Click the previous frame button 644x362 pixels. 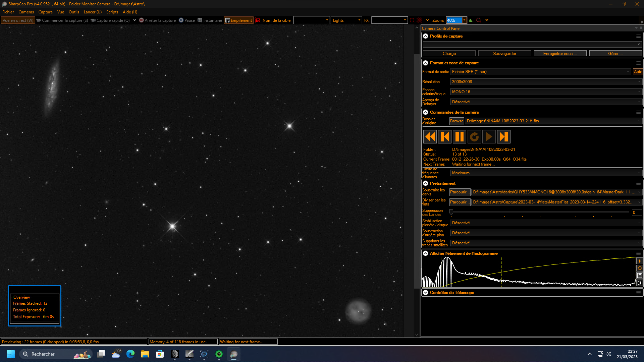(445, 137)
